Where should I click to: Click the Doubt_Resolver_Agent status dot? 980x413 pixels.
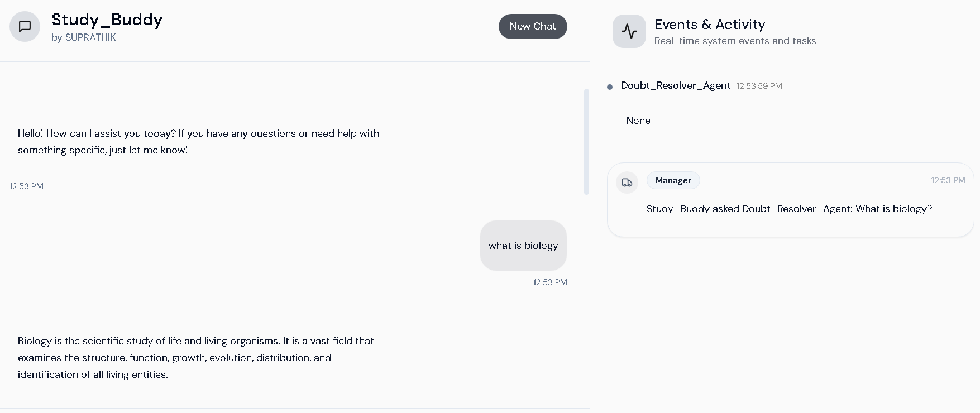pyautogui.click(x=610, y=87)
